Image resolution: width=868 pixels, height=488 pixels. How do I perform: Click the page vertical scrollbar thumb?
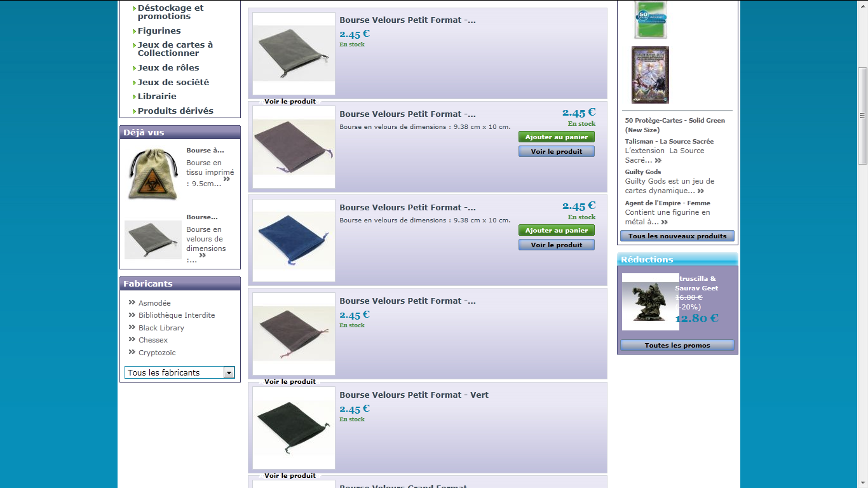click(862, 116)
